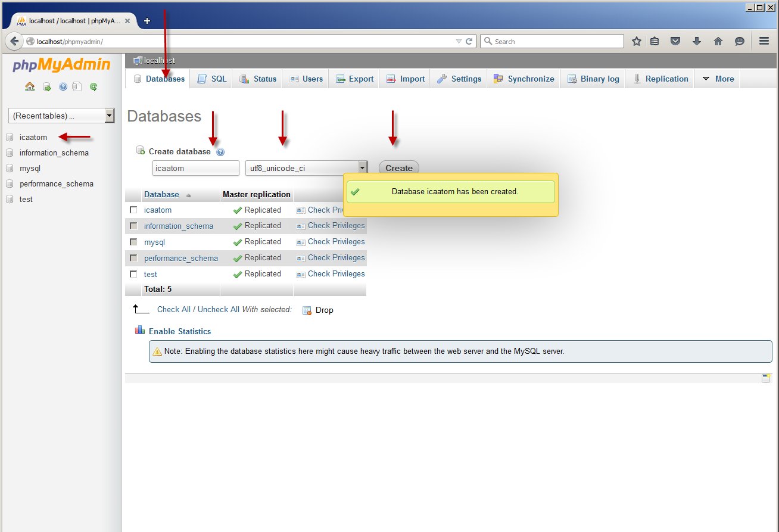
Task: Open the phpMyAdmin help icon in sidebar
Action: (x=63, y=86)
